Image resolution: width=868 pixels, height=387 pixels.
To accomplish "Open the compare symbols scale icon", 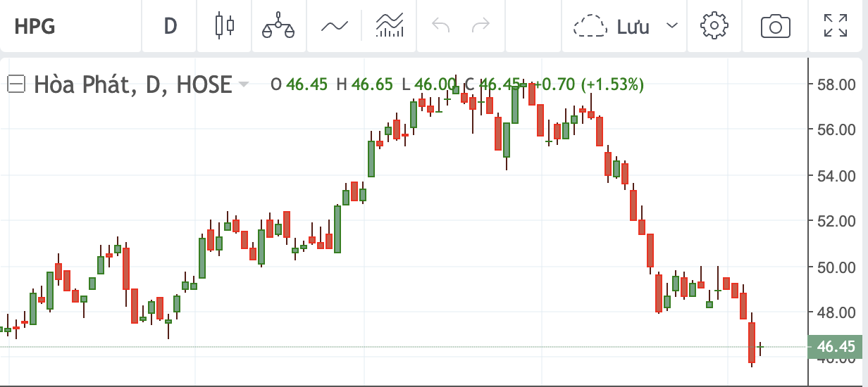I will (277, 26).
